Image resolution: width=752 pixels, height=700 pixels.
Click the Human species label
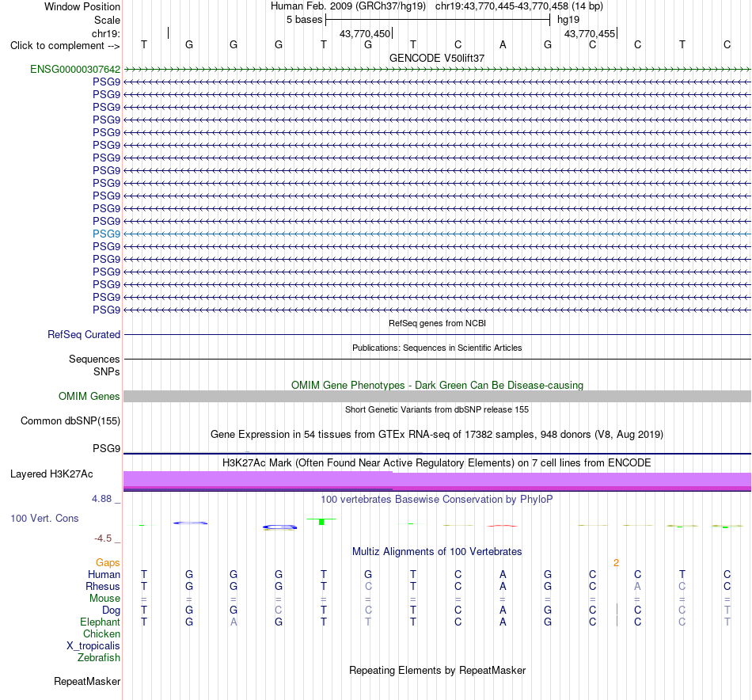(x=104, y=575)
